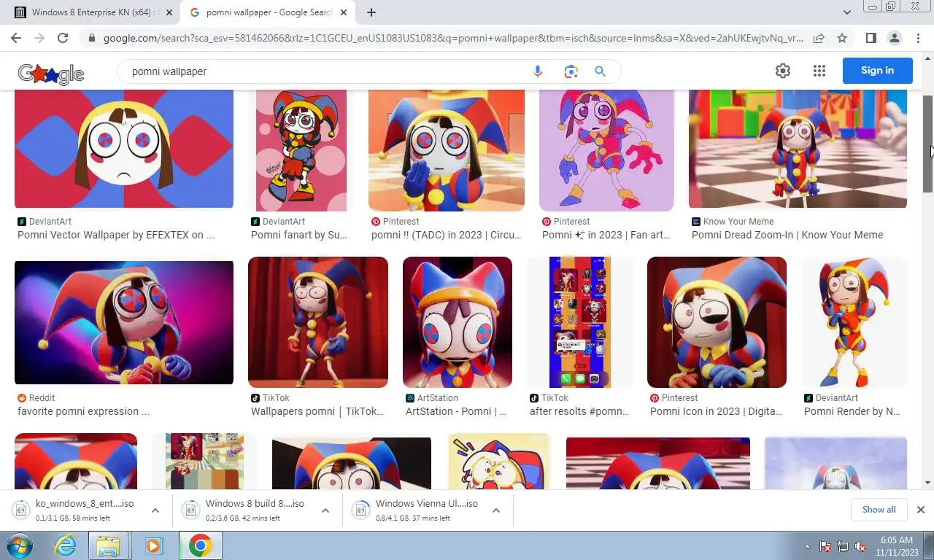Click favorite pomni expression link text
The width and height of the screenshot is (934, 560).
[83, 411]
